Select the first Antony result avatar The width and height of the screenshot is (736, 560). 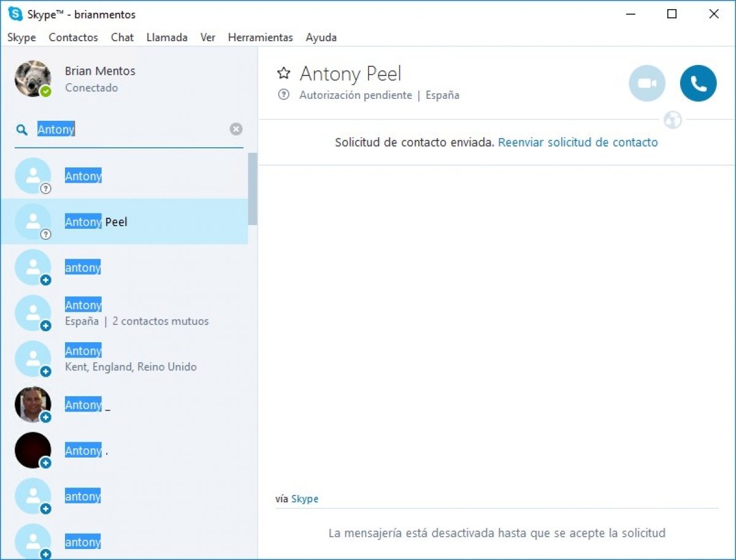tap(33, 176)
